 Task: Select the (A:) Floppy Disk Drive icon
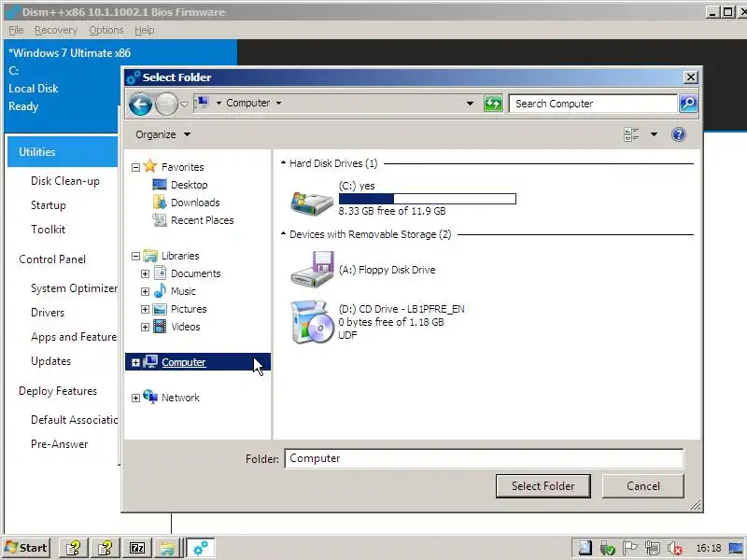click(x=312, y=269)
